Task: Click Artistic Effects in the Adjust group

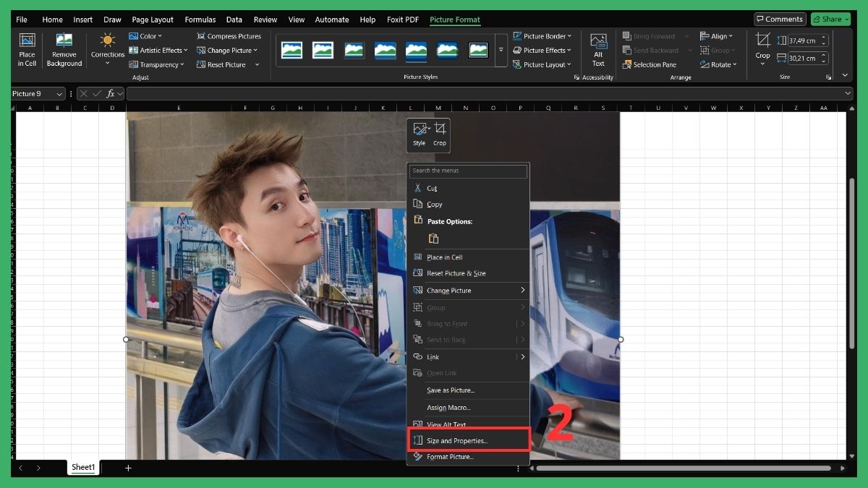Action: (158, 50)
